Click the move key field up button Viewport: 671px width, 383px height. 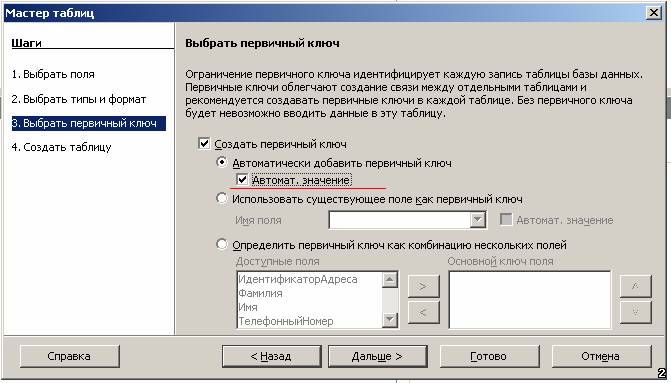pos(635,286)
